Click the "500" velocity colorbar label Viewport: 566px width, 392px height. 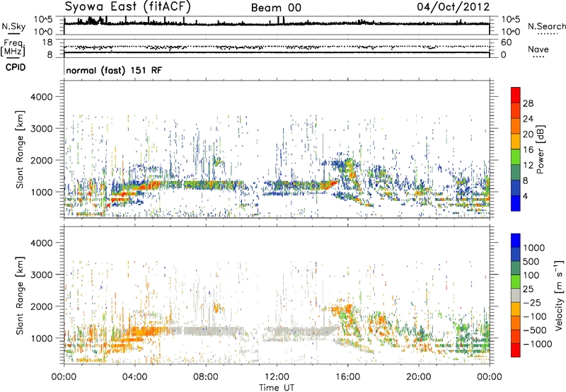[531, 261]
